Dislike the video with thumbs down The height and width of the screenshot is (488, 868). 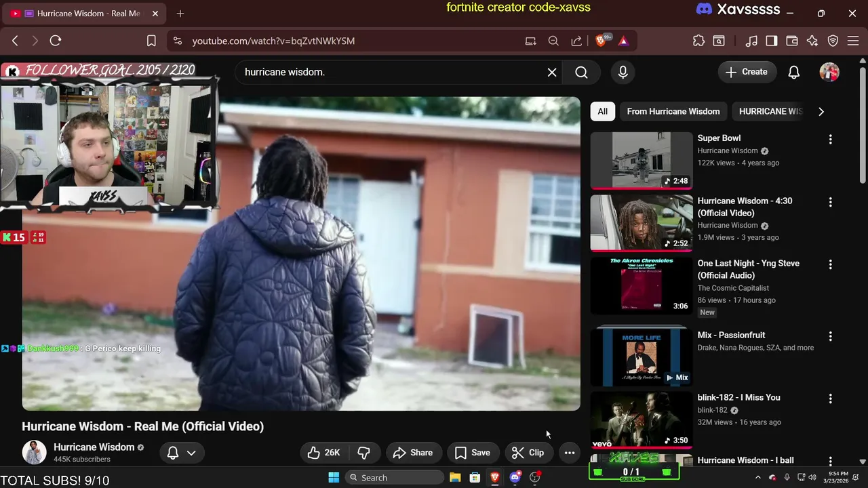(x=363, y=453)
